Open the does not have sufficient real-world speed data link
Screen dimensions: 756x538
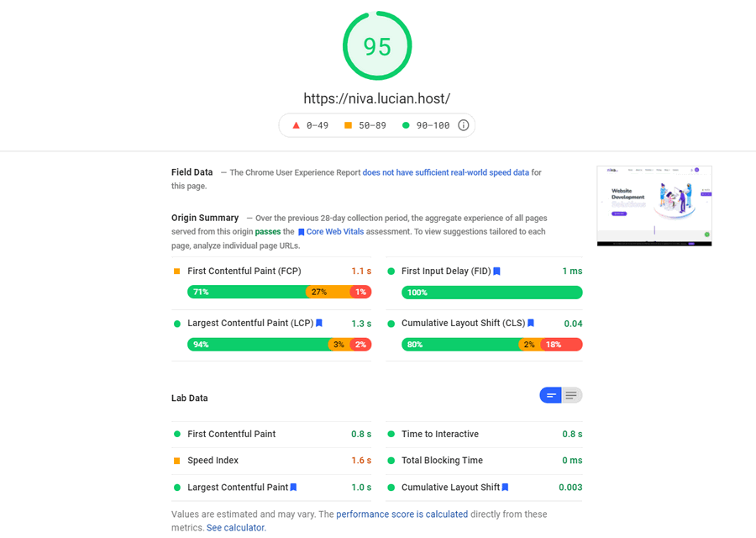[445, 172]
